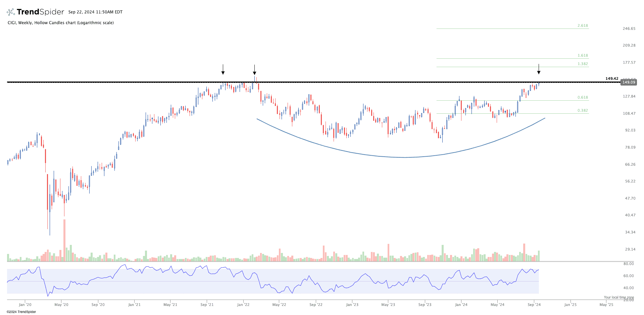Viewport: 644px width, 315px height.
Task: Select the 0.382 Fibonacci retracement label
Action: point(583,110)
